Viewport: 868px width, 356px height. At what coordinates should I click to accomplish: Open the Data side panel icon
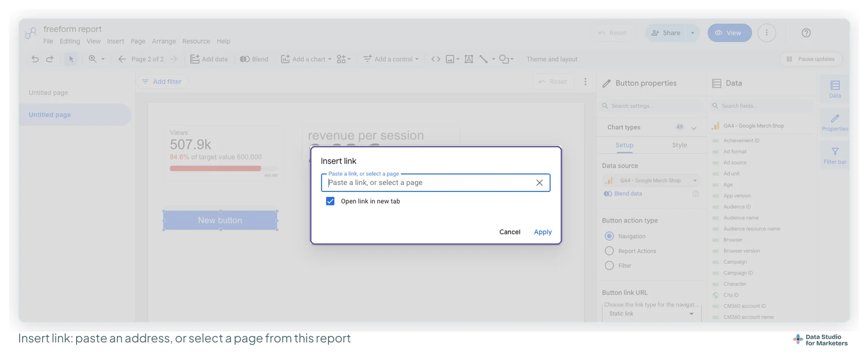[x=835, y=89]
